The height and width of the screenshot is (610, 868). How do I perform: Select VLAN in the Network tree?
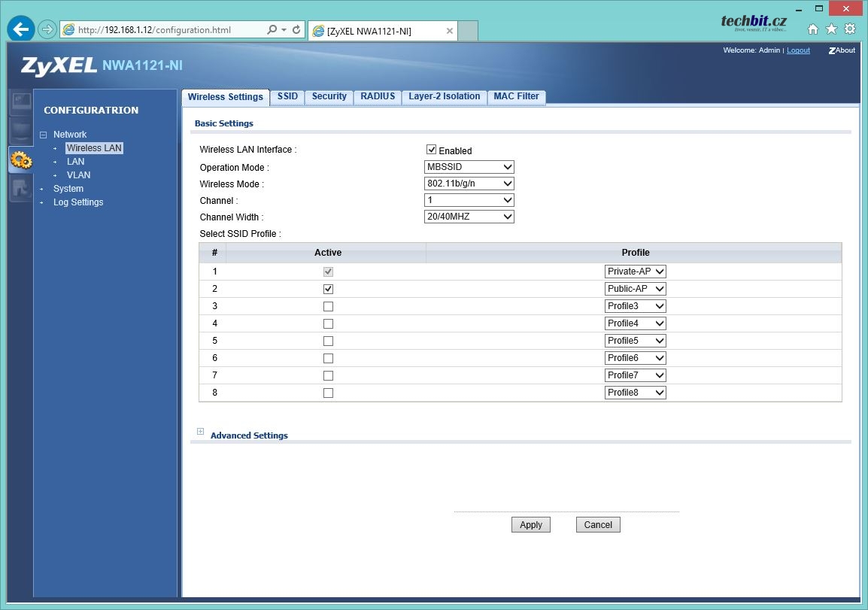pos(78,175)
